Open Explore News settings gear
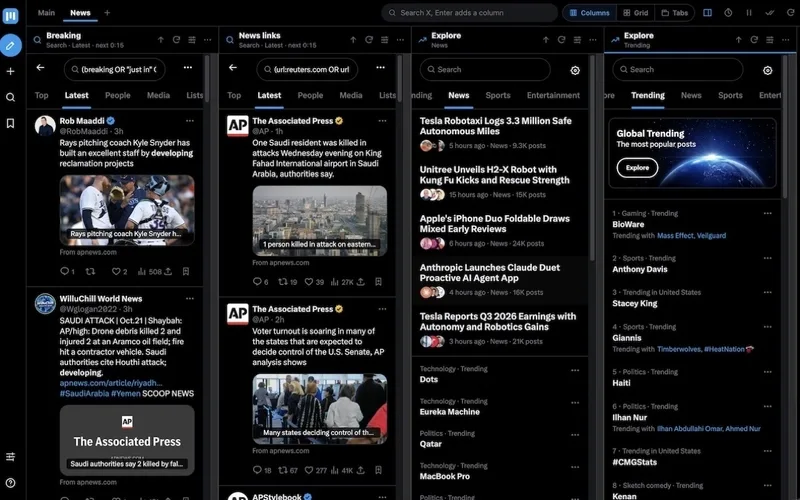The width and height of the screenshot is (800, 500). click(575, 70)
